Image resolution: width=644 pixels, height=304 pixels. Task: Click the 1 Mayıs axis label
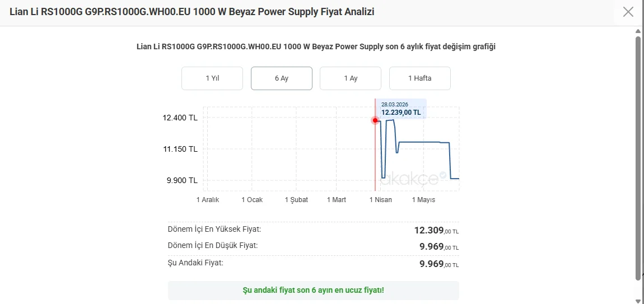[423, 200]
